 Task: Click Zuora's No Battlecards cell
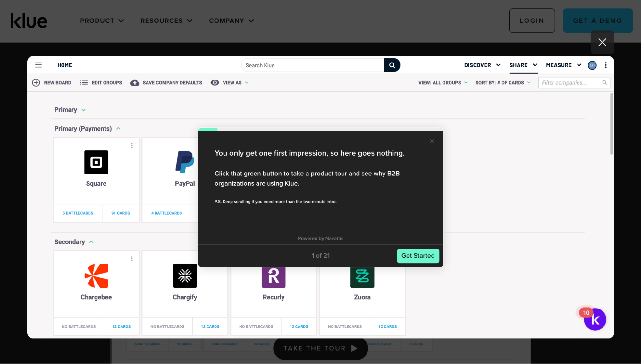(345, 326)
